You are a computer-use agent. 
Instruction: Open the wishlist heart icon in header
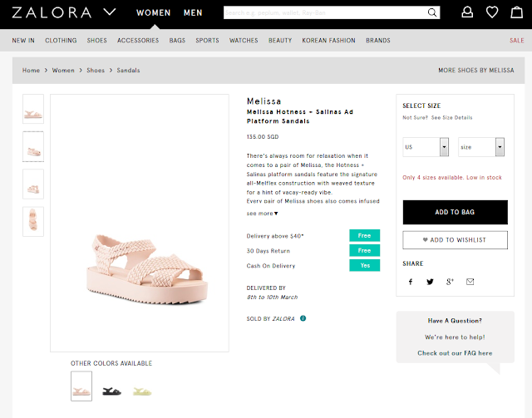point(492,12)
